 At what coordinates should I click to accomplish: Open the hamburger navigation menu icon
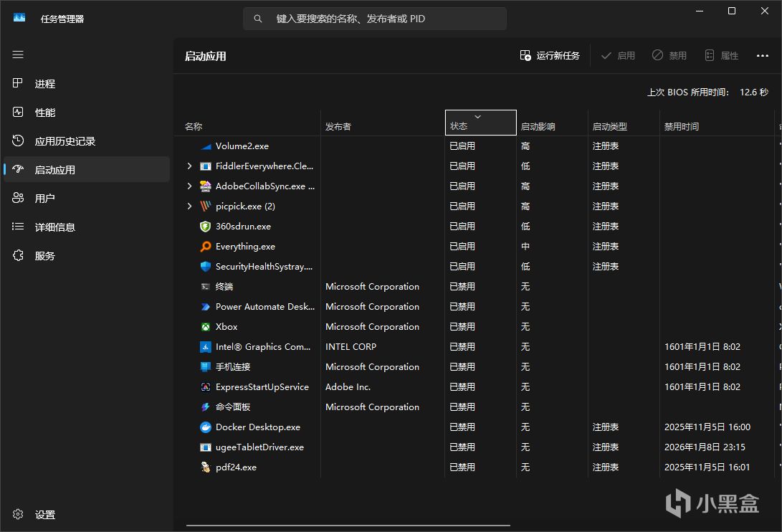[x=18, y=54]
